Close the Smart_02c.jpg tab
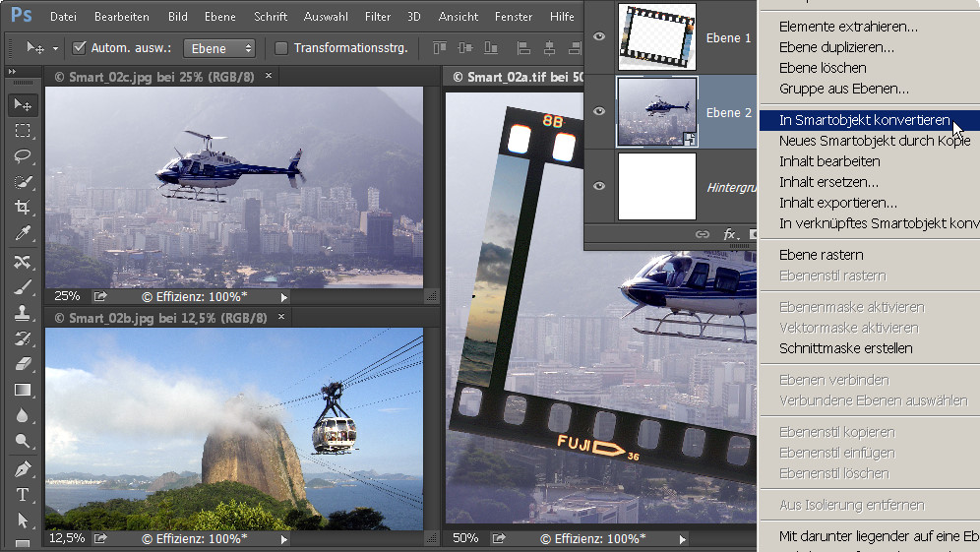This screenshot has height=552, width=980. point(269,76)
